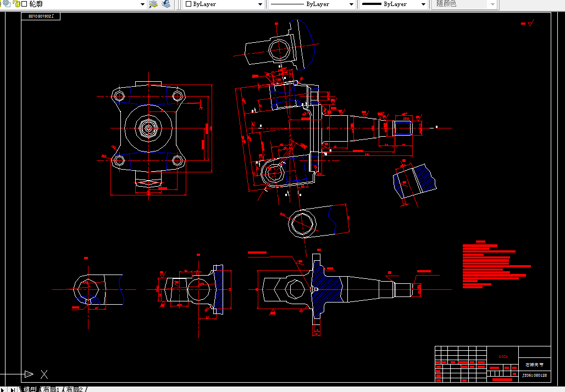This screenshot has height=392, width=565.
Task: Click the red technical requirements text block
Action: 496,265
